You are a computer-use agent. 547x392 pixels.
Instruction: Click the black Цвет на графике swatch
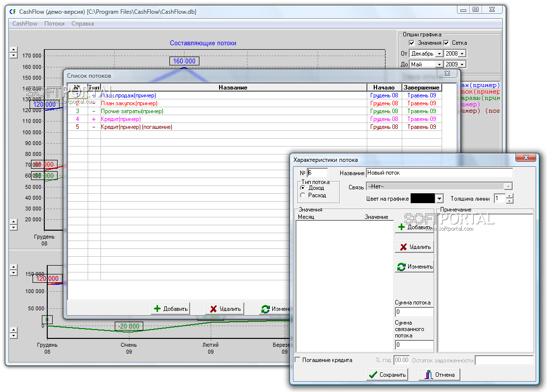click(423, 199)
